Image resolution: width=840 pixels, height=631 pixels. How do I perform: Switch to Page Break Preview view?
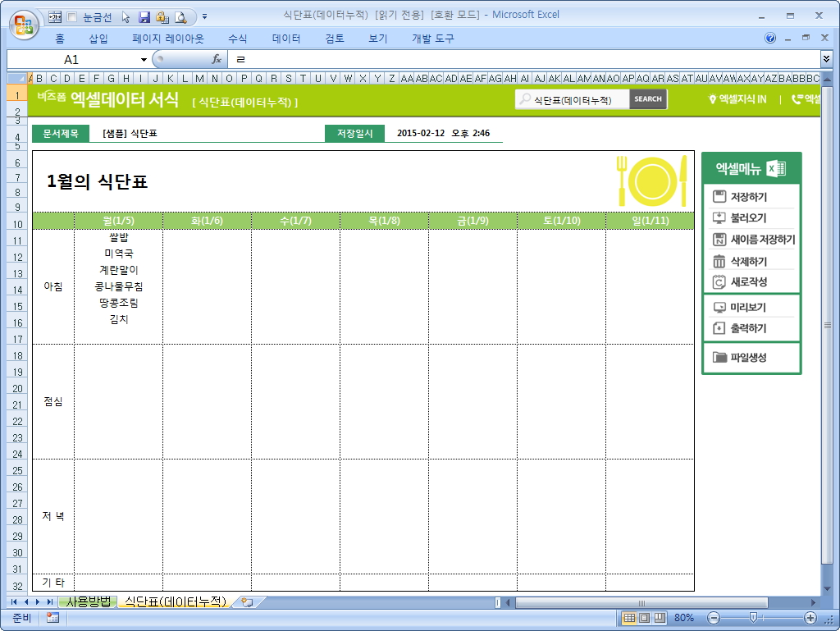point(658,618)
